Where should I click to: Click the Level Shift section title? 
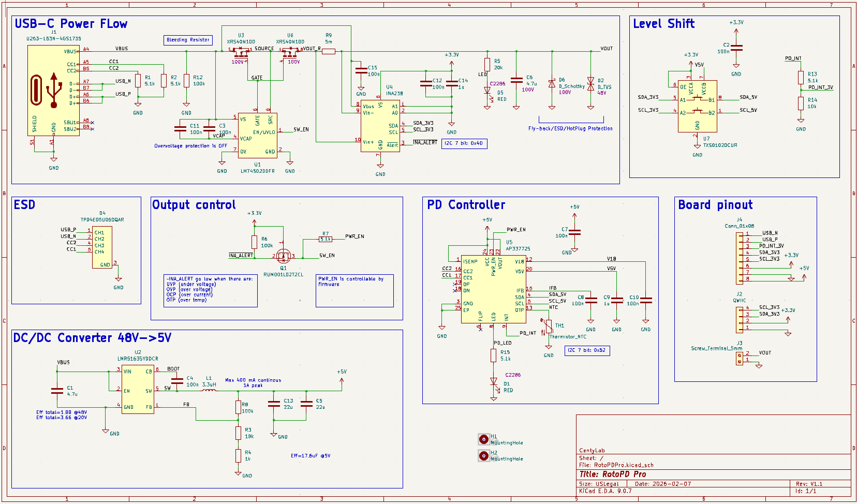[664, 24]
